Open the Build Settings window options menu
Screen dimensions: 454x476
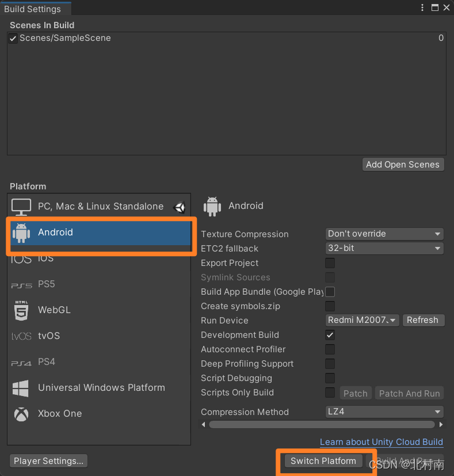[x=422, y=7]
